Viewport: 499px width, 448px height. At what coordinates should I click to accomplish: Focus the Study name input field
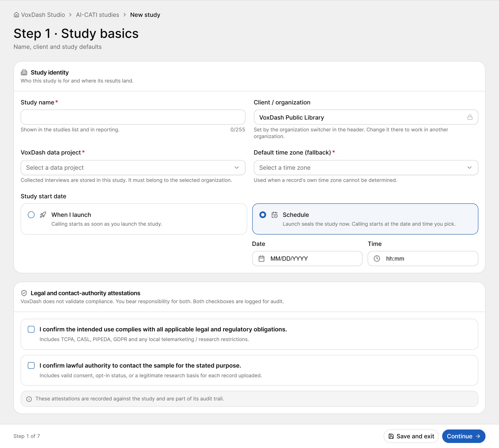(x=133, y=117)
